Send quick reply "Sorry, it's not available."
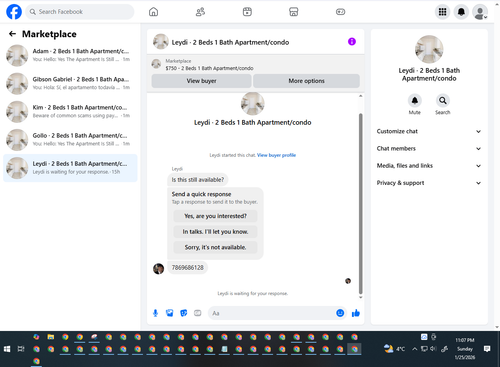The image size is (500, 367). 215,247
